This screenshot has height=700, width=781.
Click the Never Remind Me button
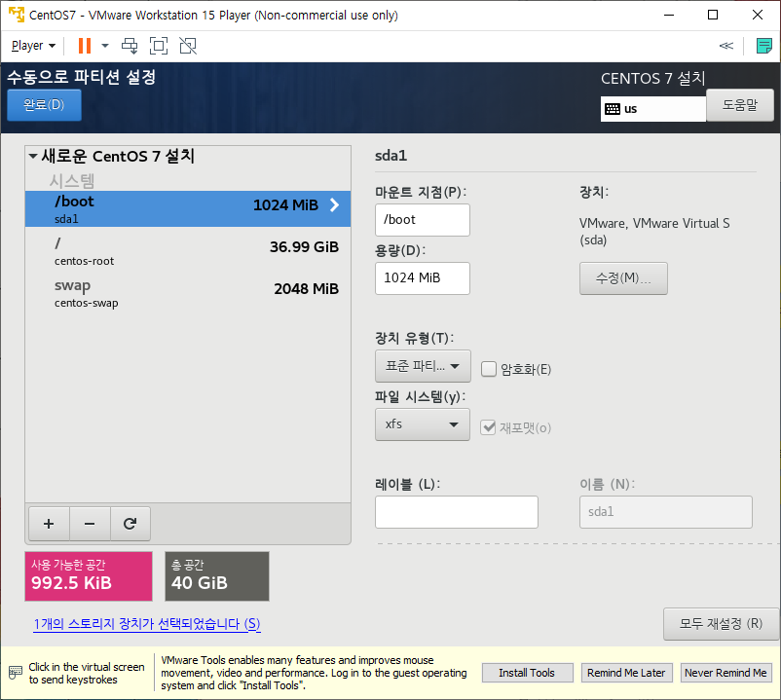(725, 673)
